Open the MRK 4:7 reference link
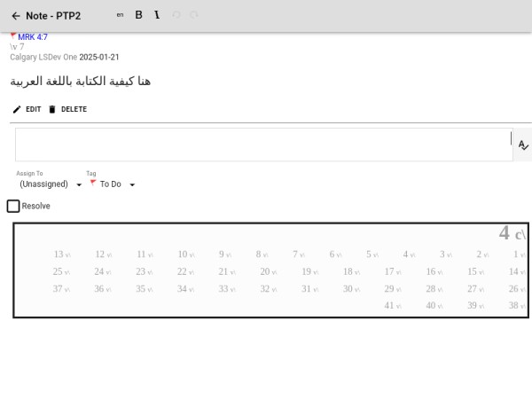 pyautogui.click(x=33, y=37)
